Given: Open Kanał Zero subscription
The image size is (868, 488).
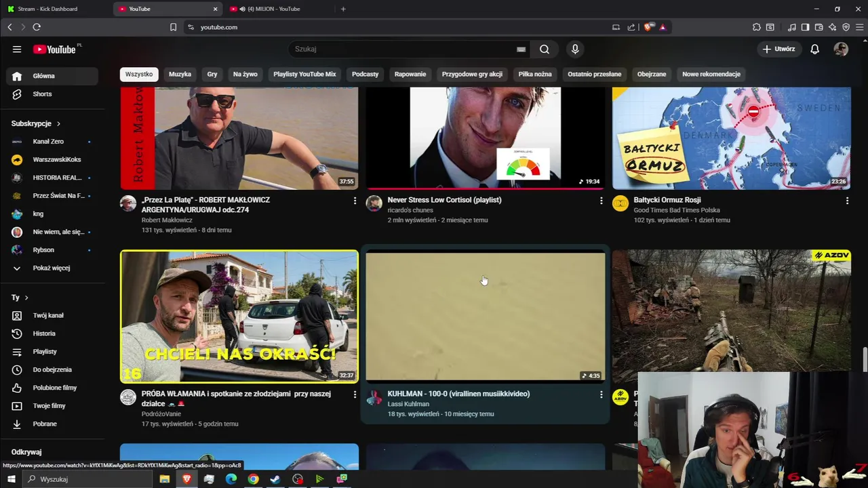Looking at the screenshot, I should click(x=52, y=142).
